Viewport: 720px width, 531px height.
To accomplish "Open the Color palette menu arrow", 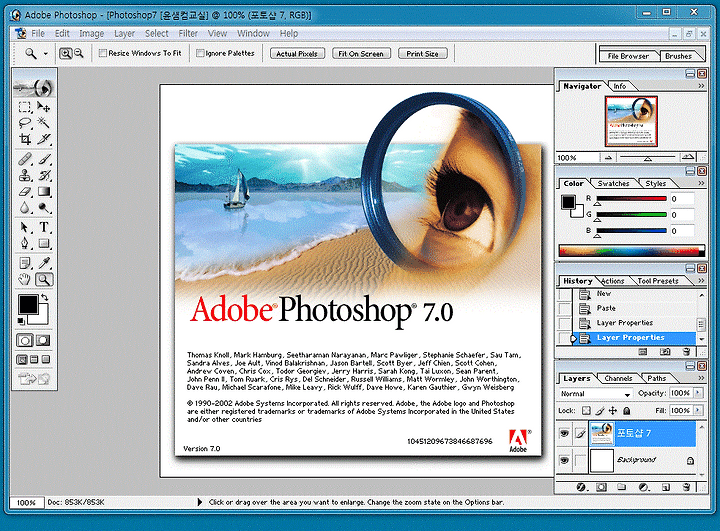I will [701, 183].
